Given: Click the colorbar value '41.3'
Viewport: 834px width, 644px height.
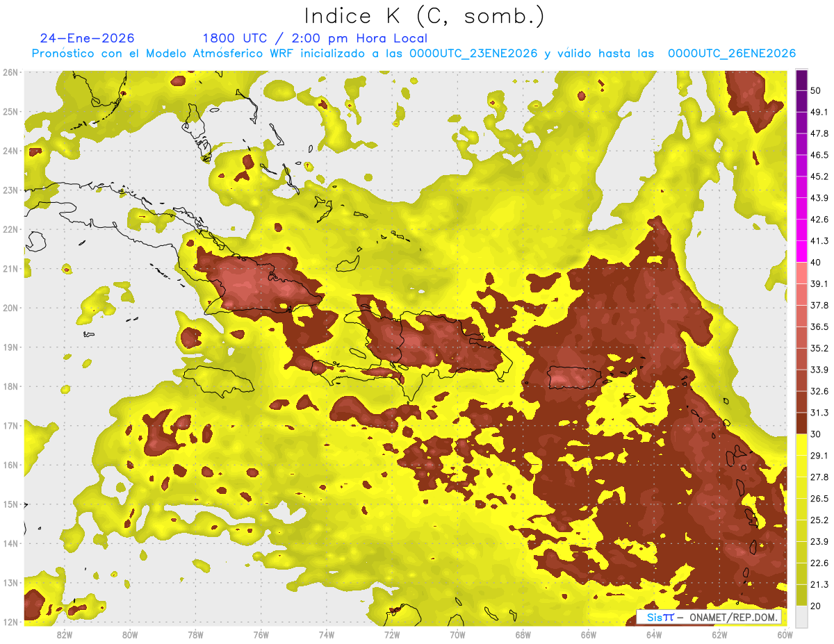Looking at the screenshot, I should [x=819, y=241].
